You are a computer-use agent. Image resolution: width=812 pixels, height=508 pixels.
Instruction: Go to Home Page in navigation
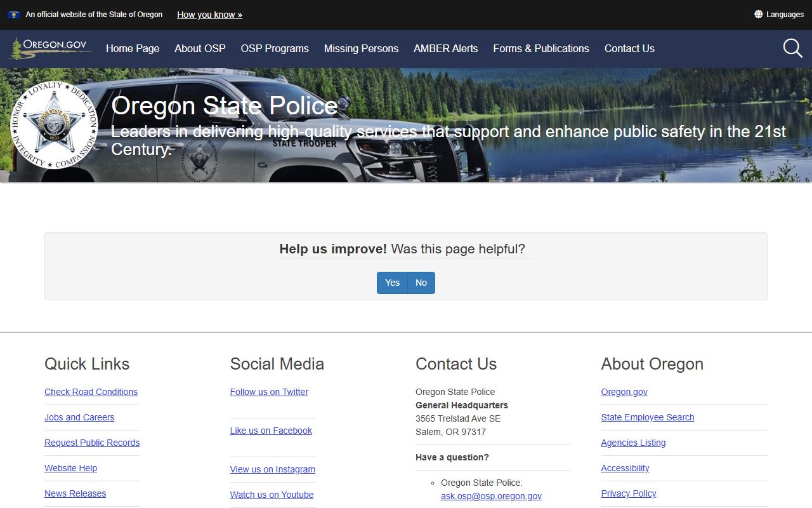point(133,48)
